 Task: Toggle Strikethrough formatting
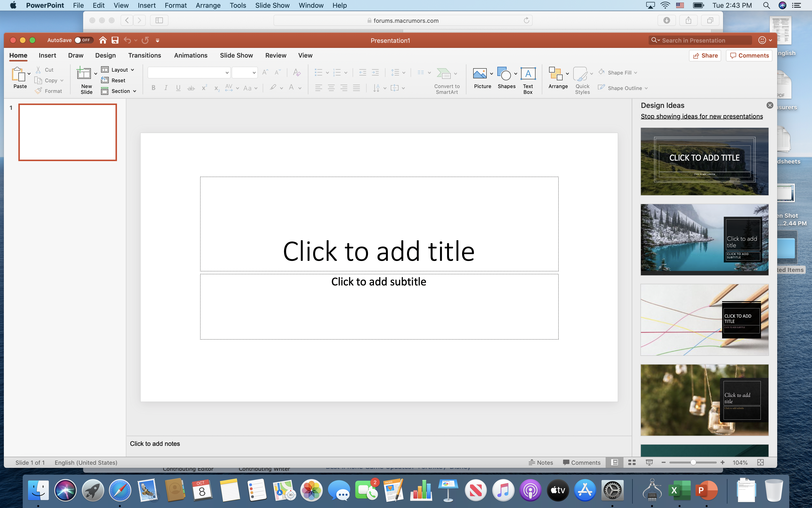click(x=191, y=88)
